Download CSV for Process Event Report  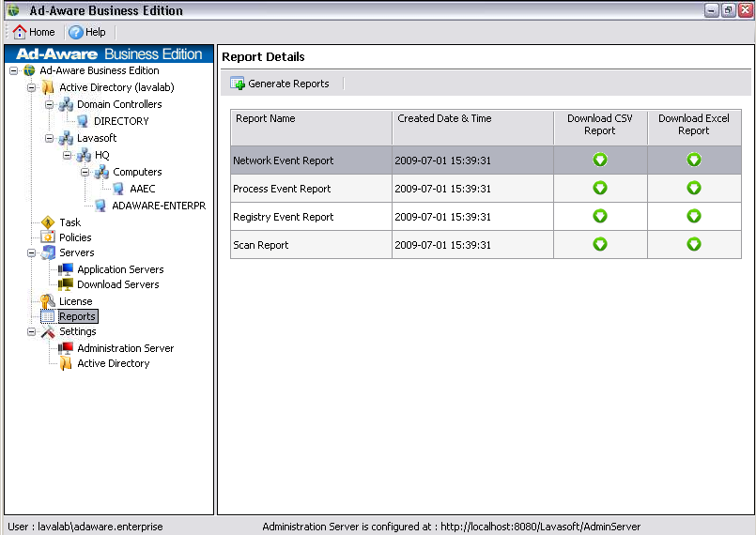click(600, 188)
